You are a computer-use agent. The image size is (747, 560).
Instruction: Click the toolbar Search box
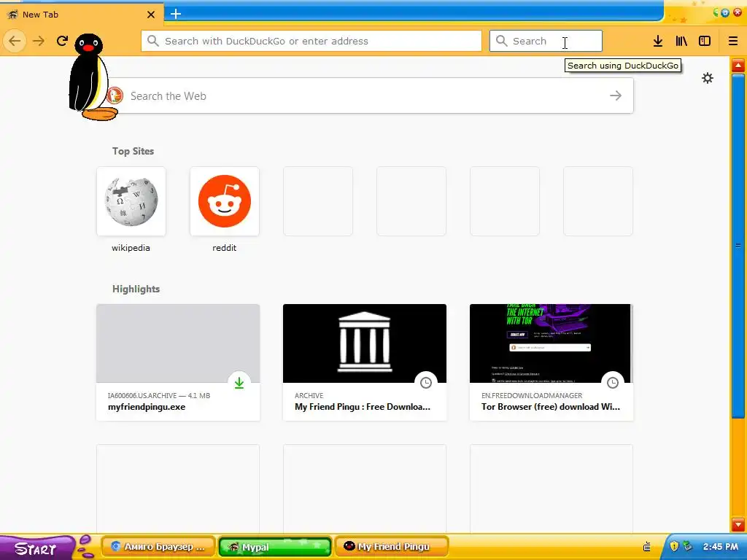click(x=546, y=41)
